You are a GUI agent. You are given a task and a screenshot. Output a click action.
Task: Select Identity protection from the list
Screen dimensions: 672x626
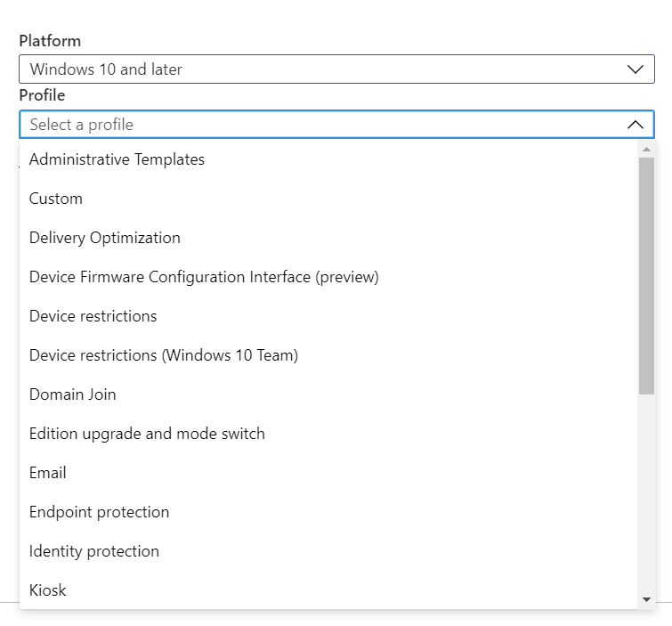tap(94, 551)
